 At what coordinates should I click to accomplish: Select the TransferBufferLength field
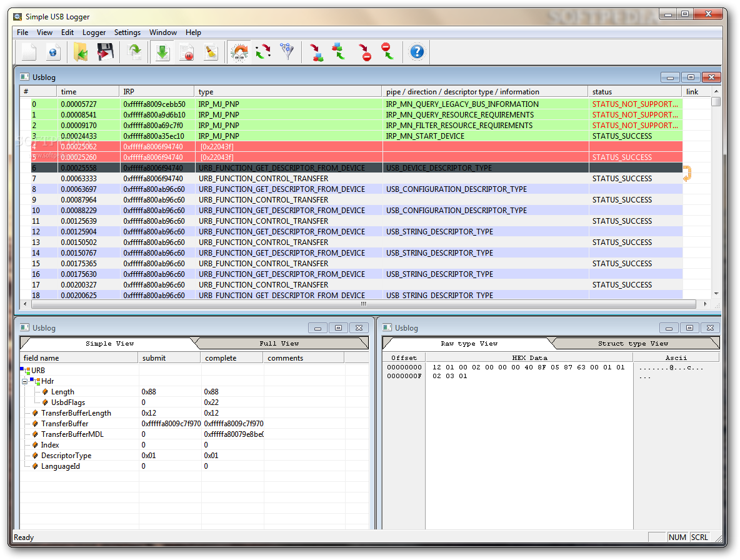tap(76, 412)
